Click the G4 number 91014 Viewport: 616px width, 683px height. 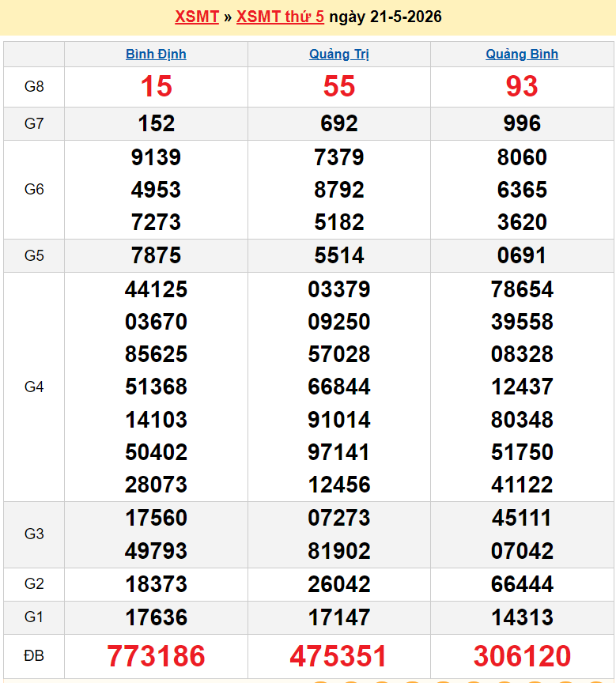[339, 420]
